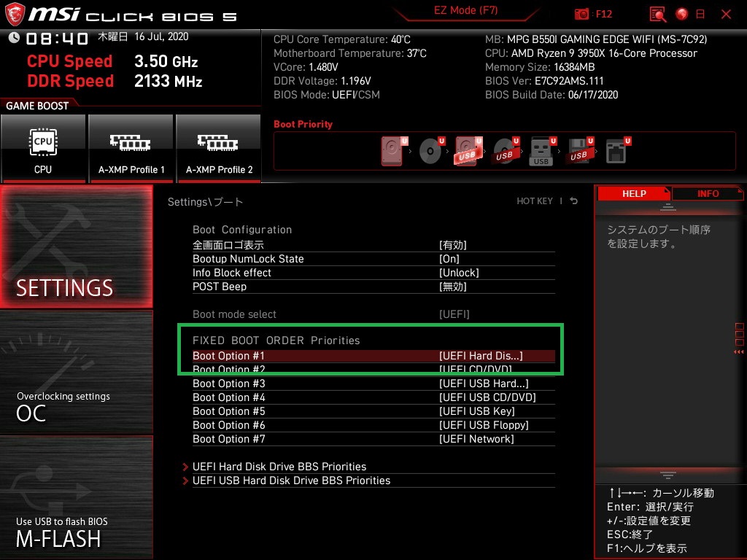Select the USB floppy boot priority icon
The height and width of the screenshot is (560, 747).
[x=580, y=151]
